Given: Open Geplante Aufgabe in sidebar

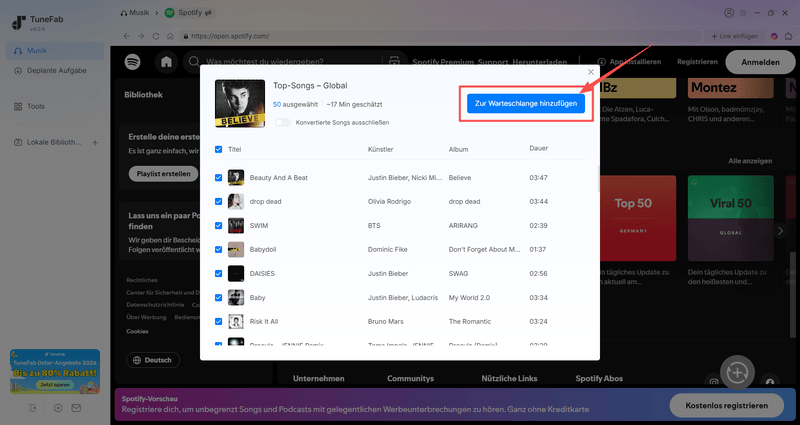Looking at the screenshot, I should coord(55,71).
